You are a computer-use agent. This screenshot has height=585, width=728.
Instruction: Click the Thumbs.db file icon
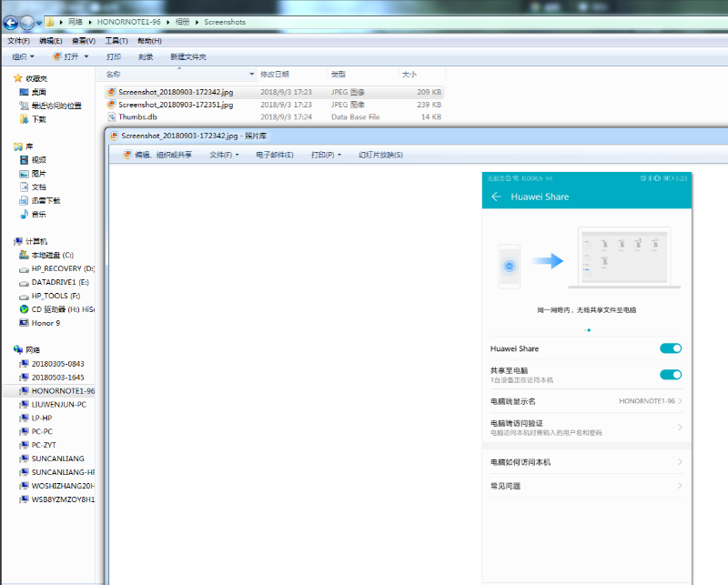pos(111,117)
